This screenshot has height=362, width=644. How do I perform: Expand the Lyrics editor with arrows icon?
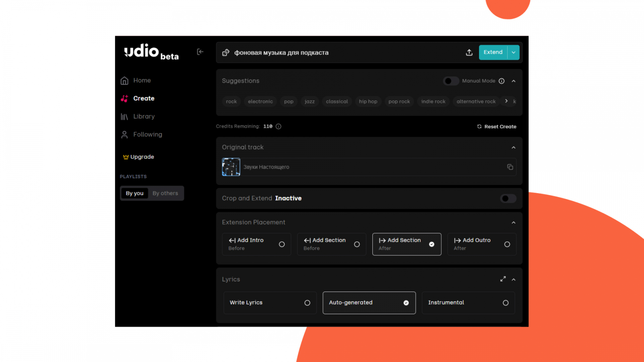pyautogui.click(x=503, y=279)
